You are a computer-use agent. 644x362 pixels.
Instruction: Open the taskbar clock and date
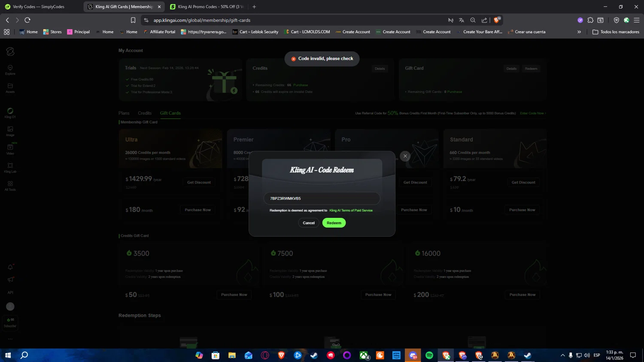click(x=614, y=355)
